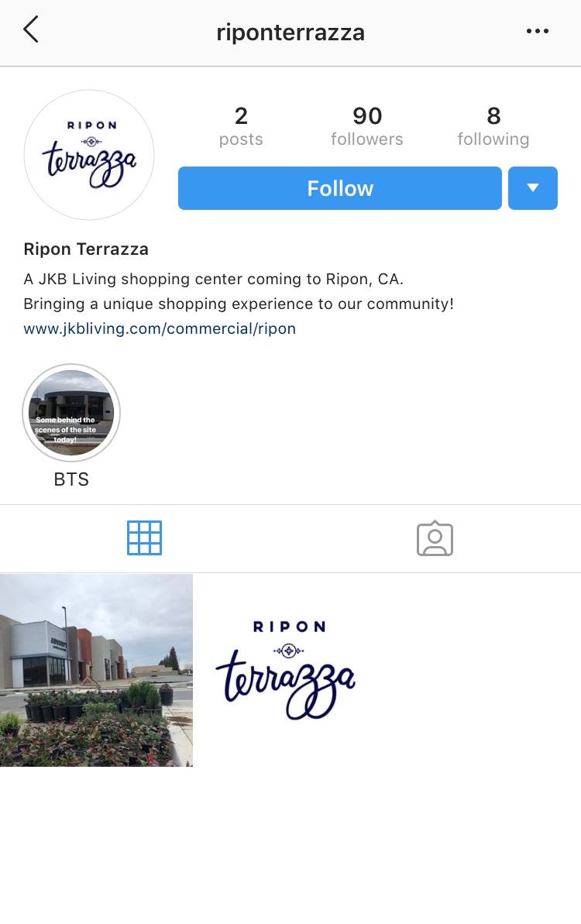View the BTS story highlight

click(71, 413)
